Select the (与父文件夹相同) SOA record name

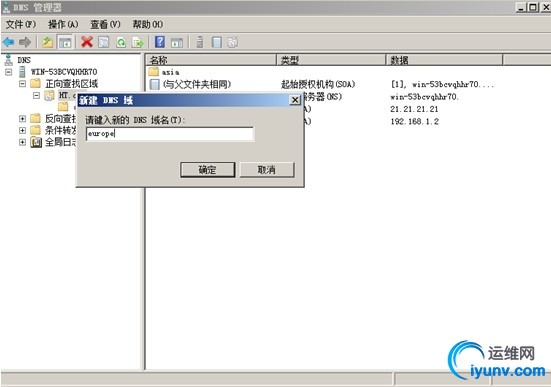(x=197, y=84)
